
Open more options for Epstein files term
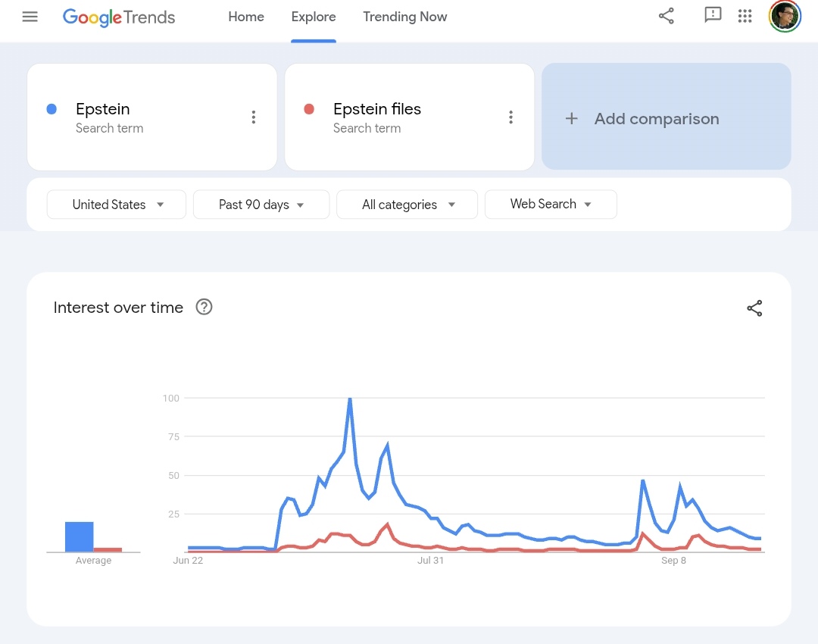(x=510, y=117)
